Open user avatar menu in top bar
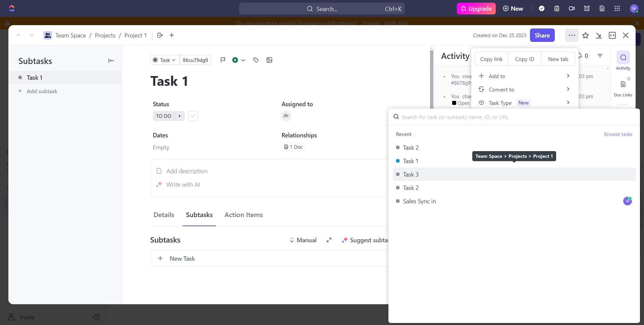 point(634,9)
